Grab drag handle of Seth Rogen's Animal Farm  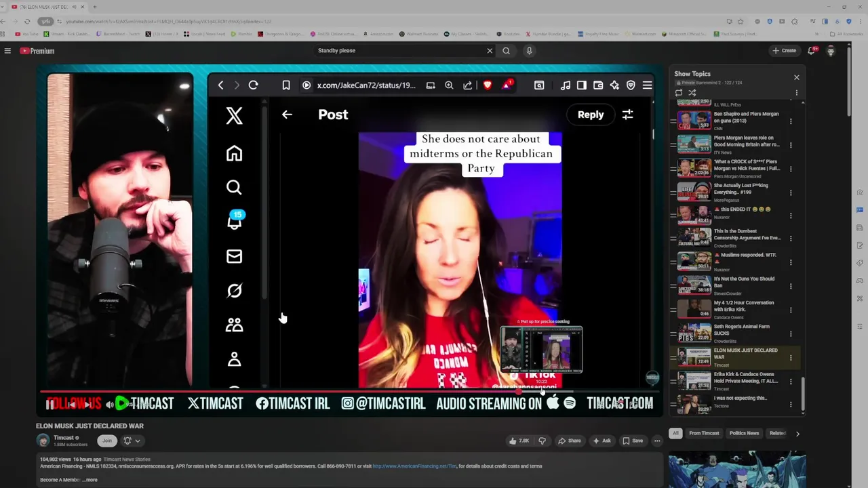click(x=673, y=333)
